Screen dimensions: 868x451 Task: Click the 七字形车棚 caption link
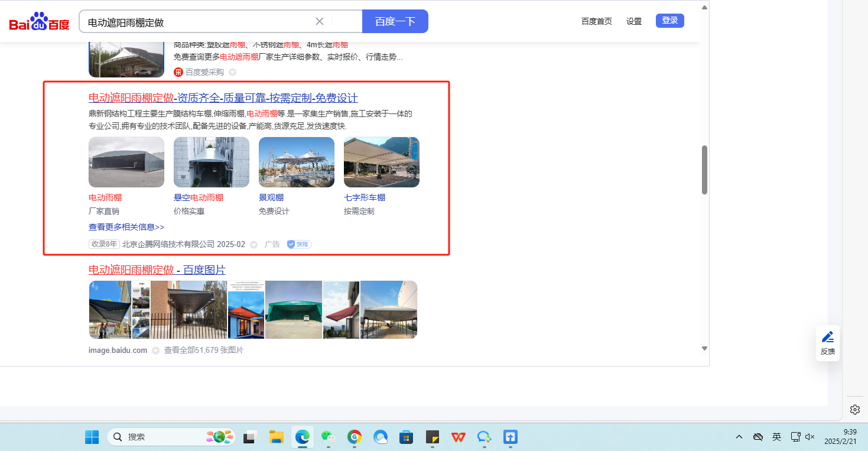pyautogui.click(x=365, y=197)
